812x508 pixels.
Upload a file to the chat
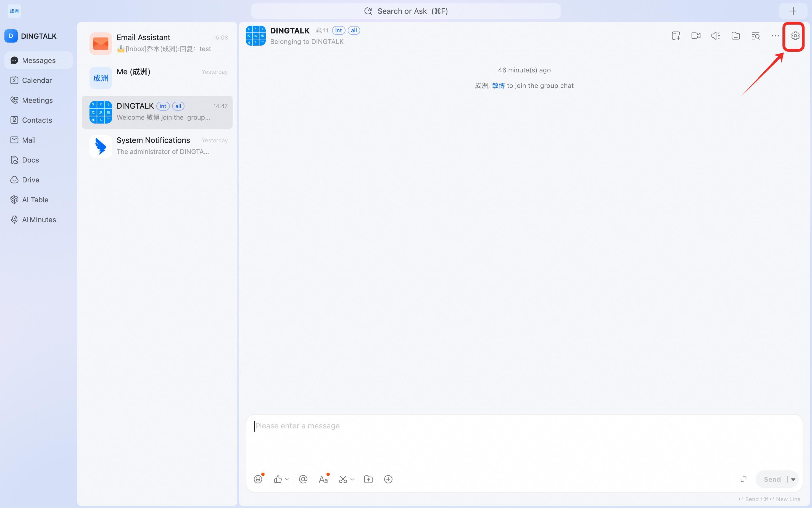(x=368, y=479)
